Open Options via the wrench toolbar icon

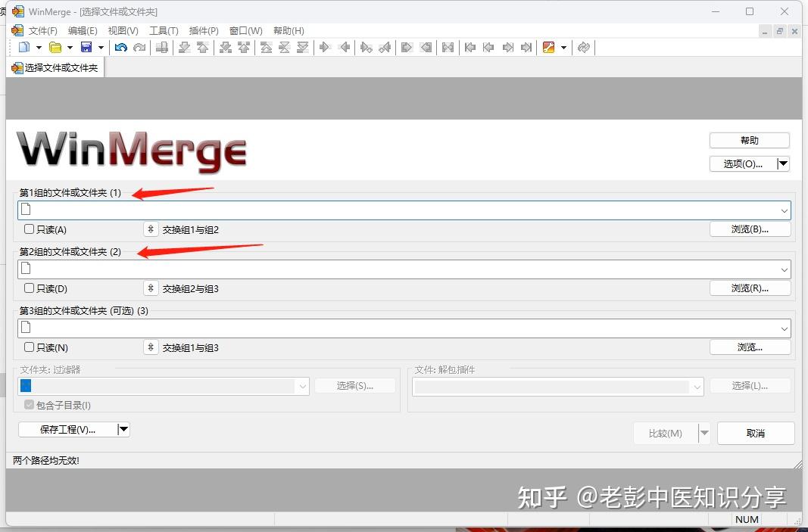tap(548, 47)
